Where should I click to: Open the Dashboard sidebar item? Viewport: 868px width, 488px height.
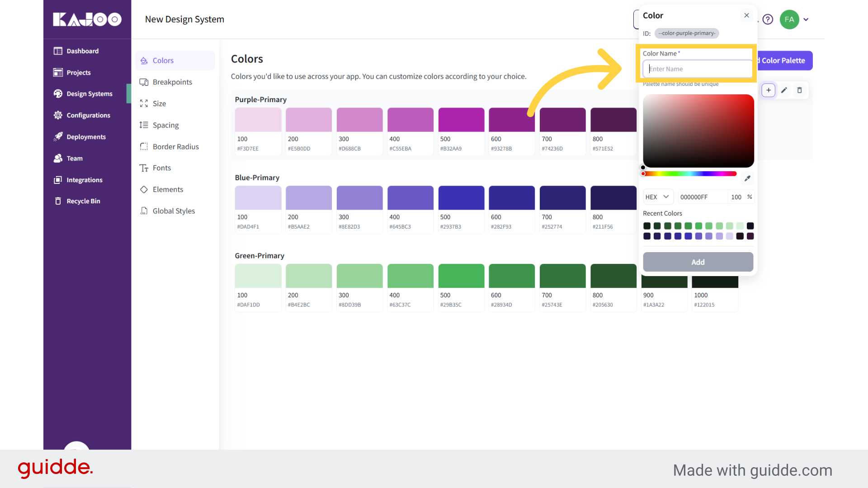[x=76, y=51]
